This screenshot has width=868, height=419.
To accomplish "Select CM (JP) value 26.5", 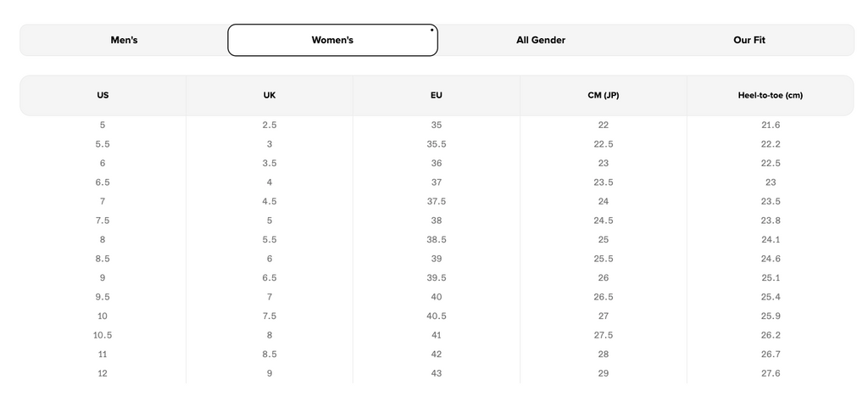I will (x=604, y=297).
